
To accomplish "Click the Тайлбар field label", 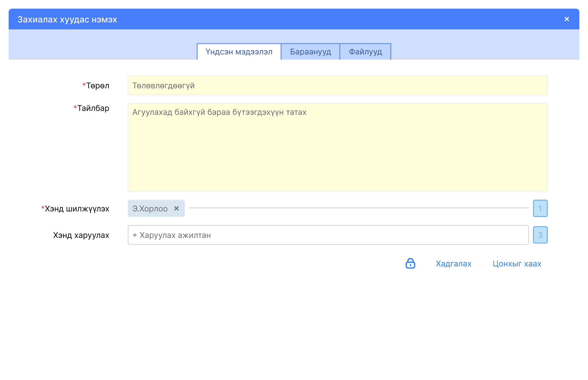I will click(x=93, y=108).
